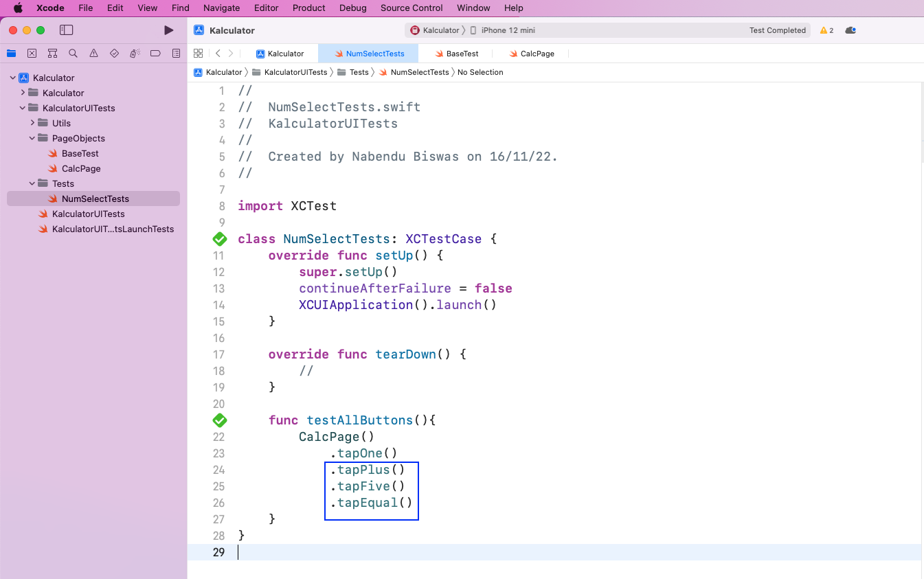Click the Kalculator project title in toolbar

point(232,30)
